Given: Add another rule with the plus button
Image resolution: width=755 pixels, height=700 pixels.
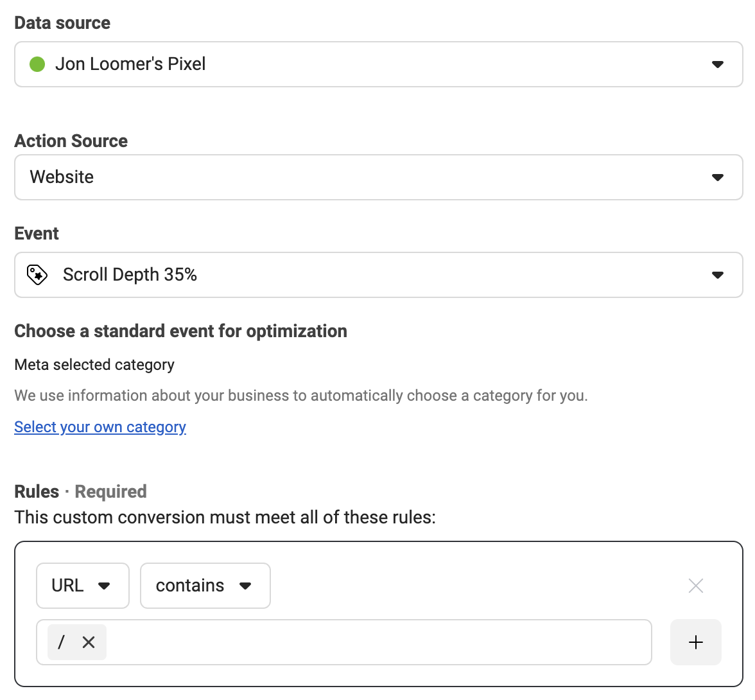Looking at the screenshot, I should coord(696,642).
